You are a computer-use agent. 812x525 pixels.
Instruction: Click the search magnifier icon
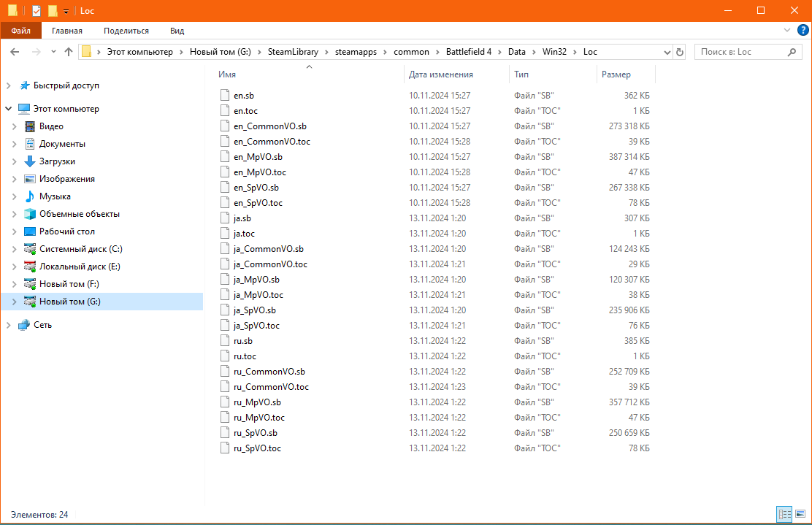pos(792,52)
